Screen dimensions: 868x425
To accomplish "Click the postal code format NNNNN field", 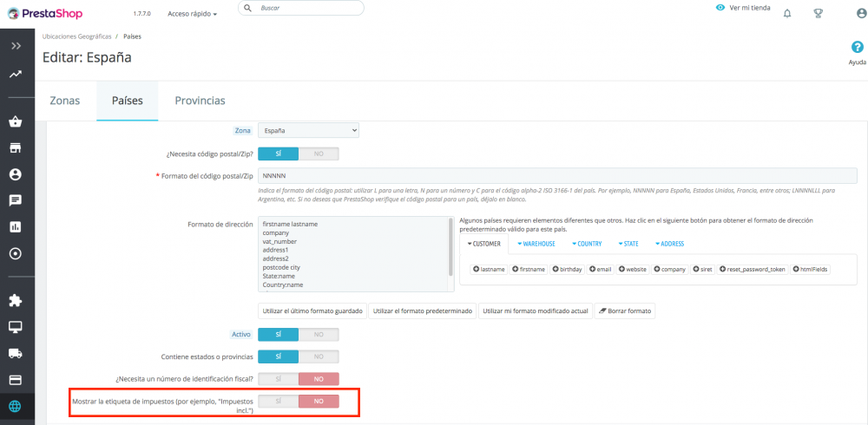I will tap(557, 175).
